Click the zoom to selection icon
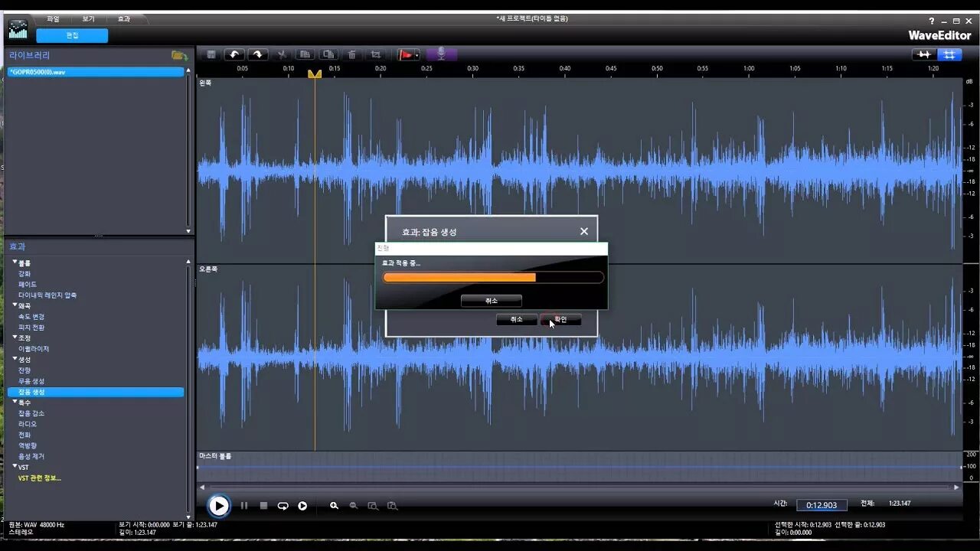980x551 pixels. point(373,506)
